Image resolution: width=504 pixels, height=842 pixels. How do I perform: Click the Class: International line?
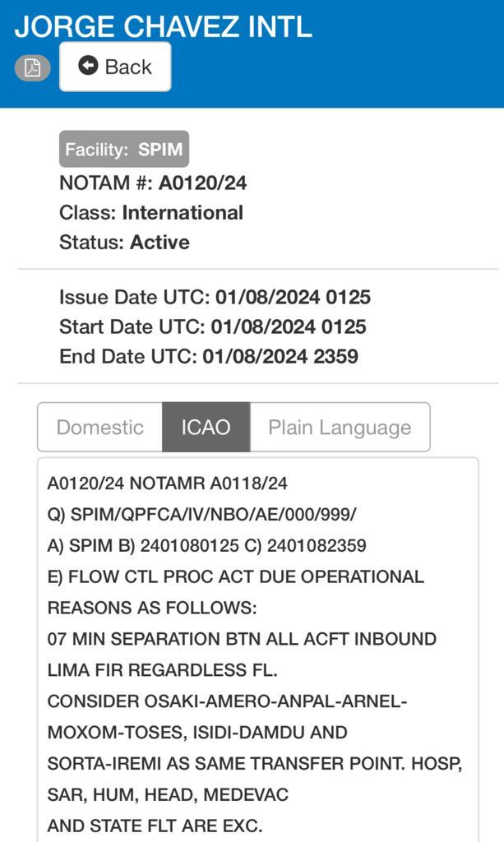point(151,212)
